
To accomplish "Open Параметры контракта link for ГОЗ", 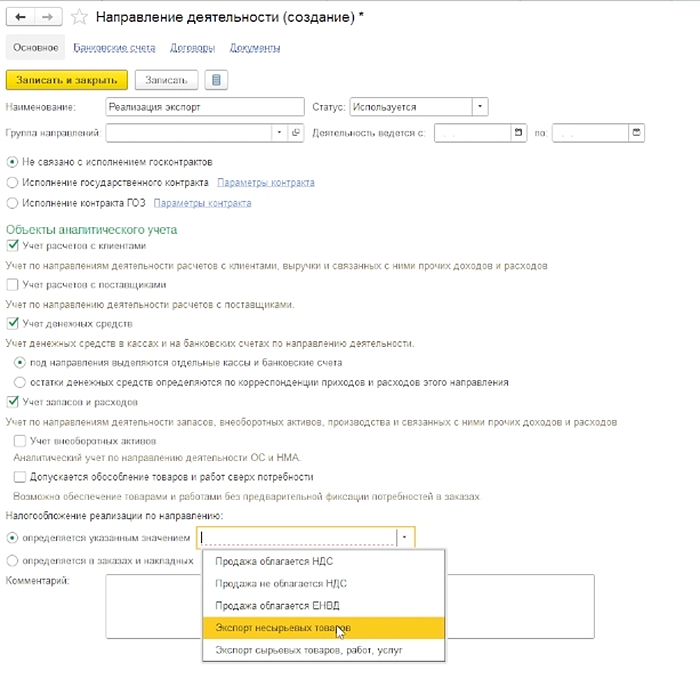I will (x=202, y=203).
